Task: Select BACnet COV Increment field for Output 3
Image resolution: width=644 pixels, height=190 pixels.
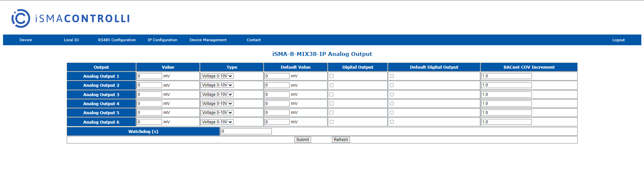Action: point(506,94)
